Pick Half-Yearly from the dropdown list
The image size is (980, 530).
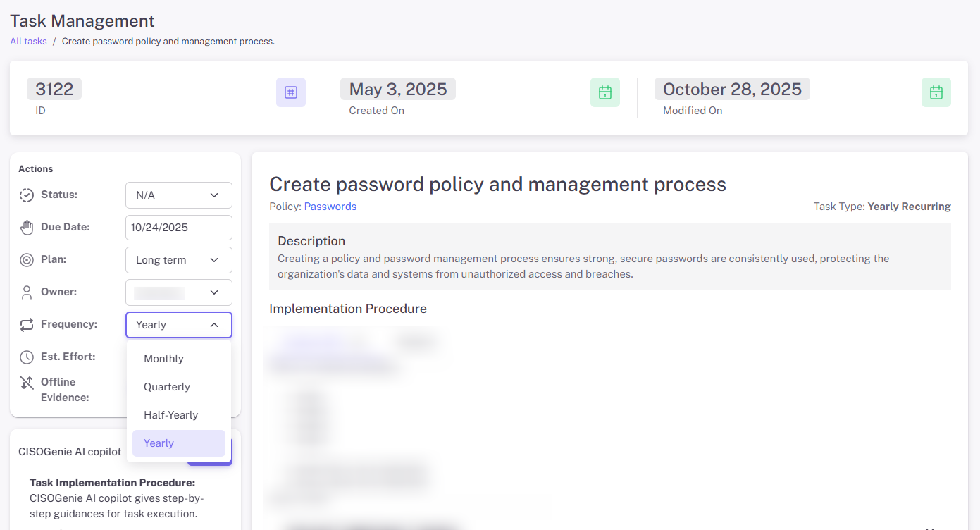[170, 415]
